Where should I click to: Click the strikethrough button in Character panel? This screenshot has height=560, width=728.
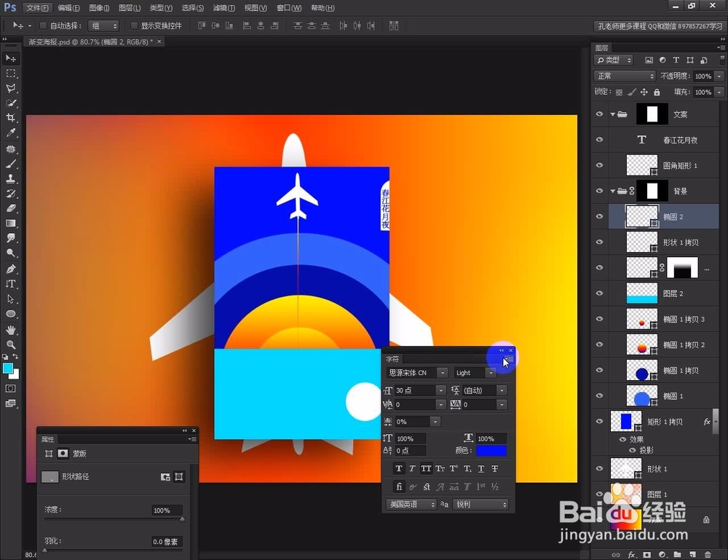(x=494, y=468)
